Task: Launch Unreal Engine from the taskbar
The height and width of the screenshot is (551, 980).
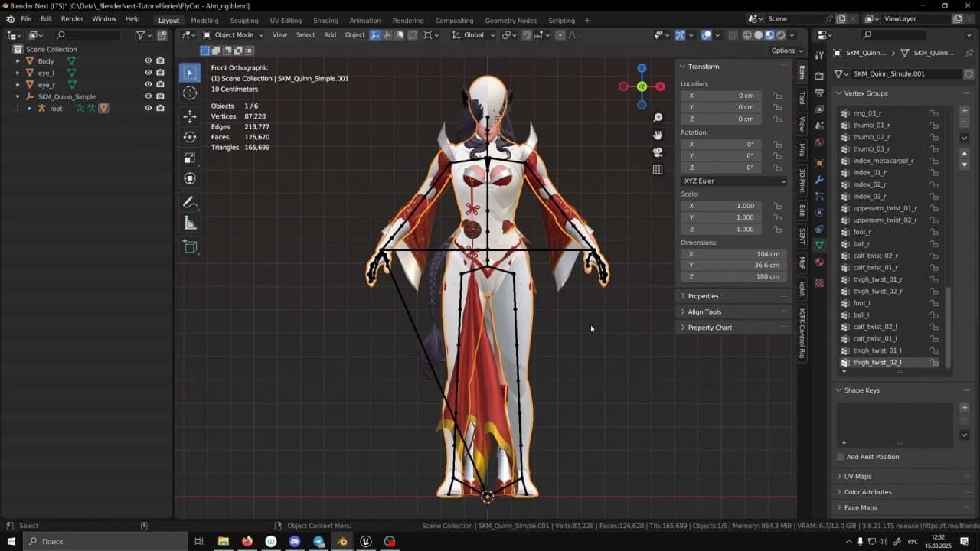Action: 366,542
